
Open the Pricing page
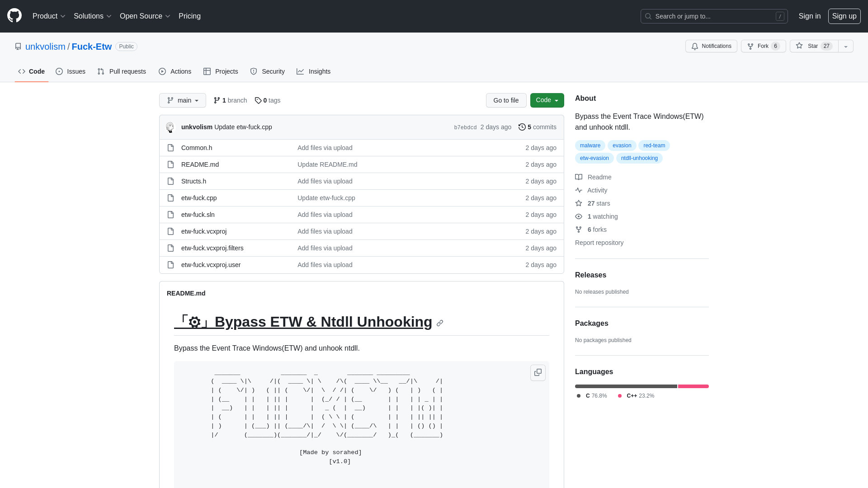click(x=189, y=16)
